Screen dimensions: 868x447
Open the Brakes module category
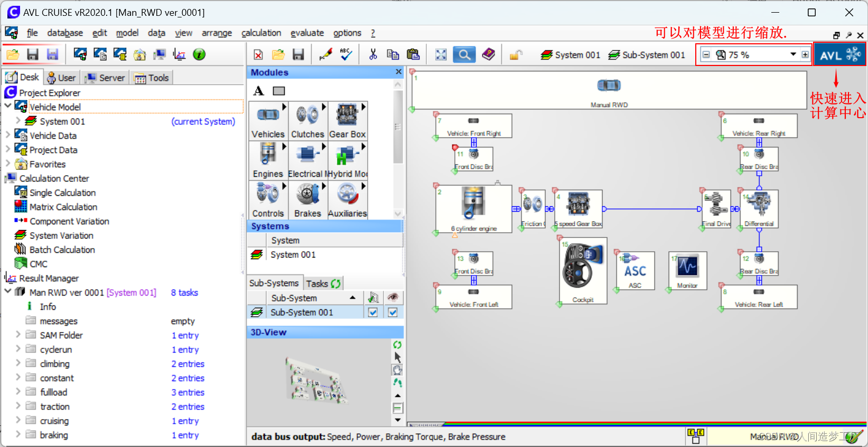pyautogui.click(x=307, y=200)
